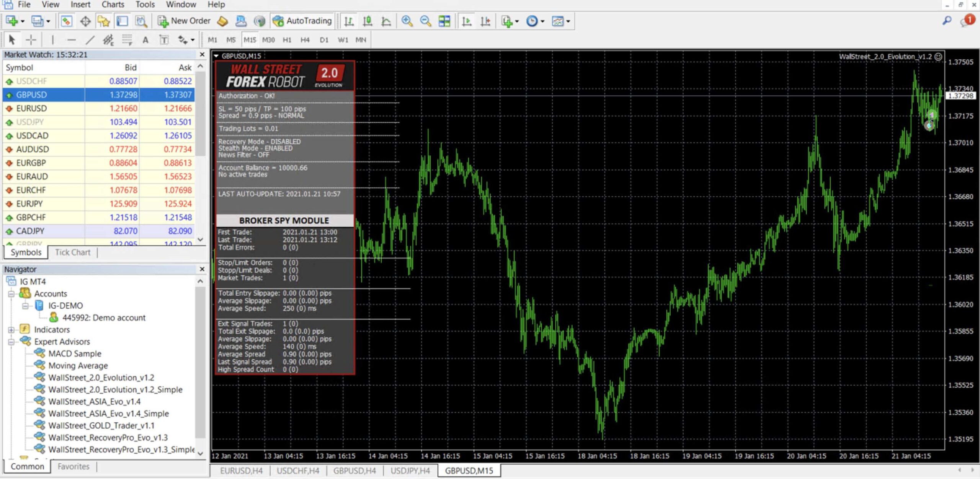This screenshot has height=479, width=980.
Task: Open the Charts menu
Action: [113, 5]
